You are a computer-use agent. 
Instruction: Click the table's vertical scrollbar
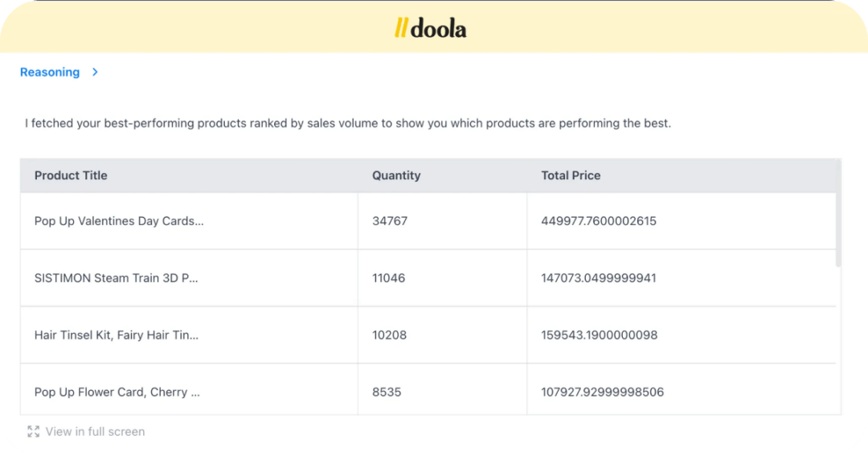[x=838, y=229]
